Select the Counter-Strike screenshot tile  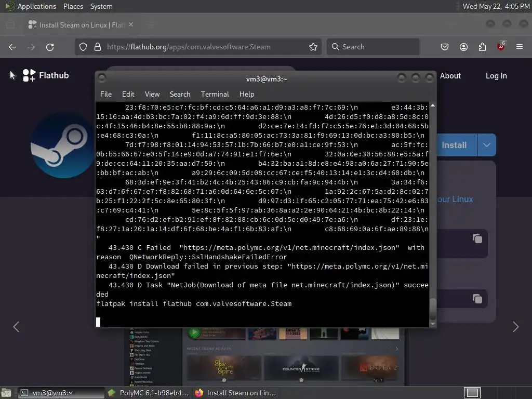point(301,368)
